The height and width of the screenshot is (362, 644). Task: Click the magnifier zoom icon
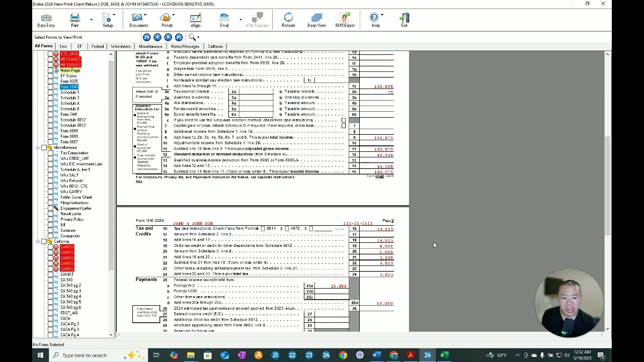tap(192, 37)
